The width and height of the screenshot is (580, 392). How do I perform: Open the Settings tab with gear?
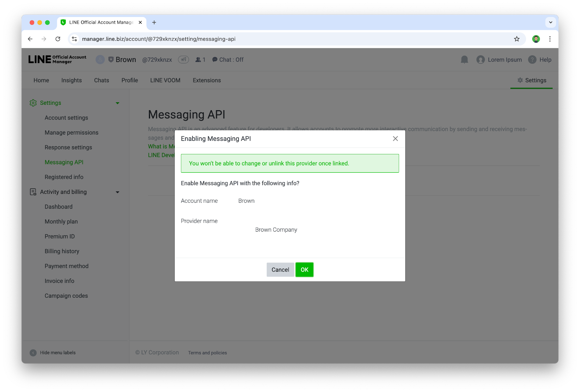(x=531, y=80)
